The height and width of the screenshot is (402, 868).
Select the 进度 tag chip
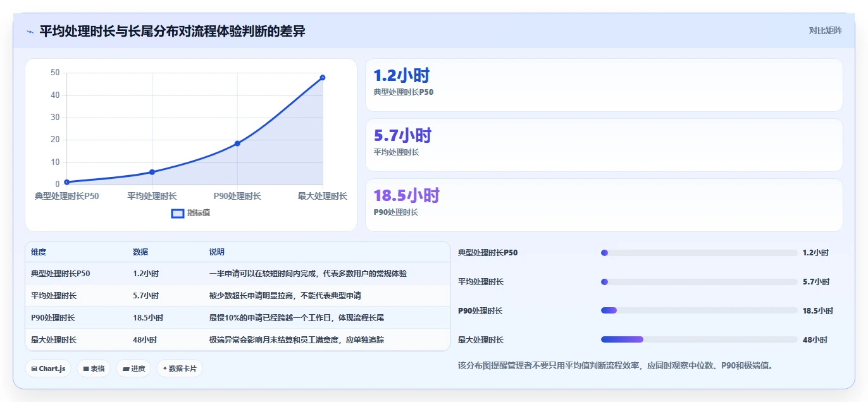133,368
